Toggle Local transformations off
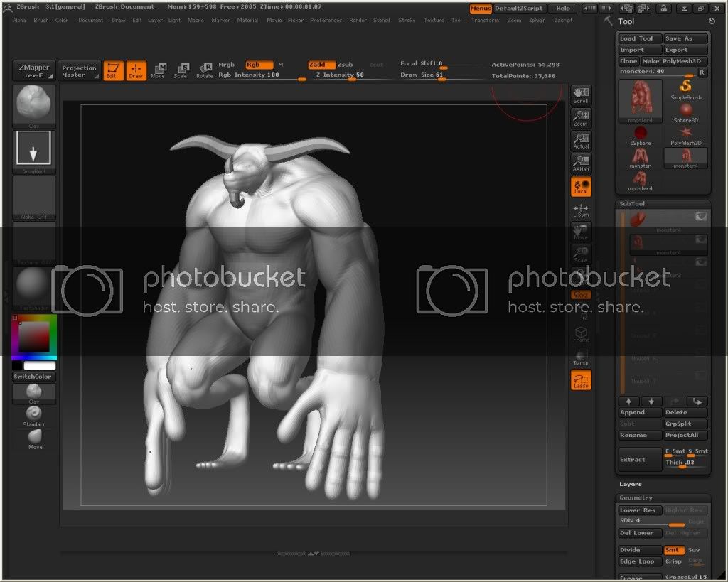 (x=581, y=186)
